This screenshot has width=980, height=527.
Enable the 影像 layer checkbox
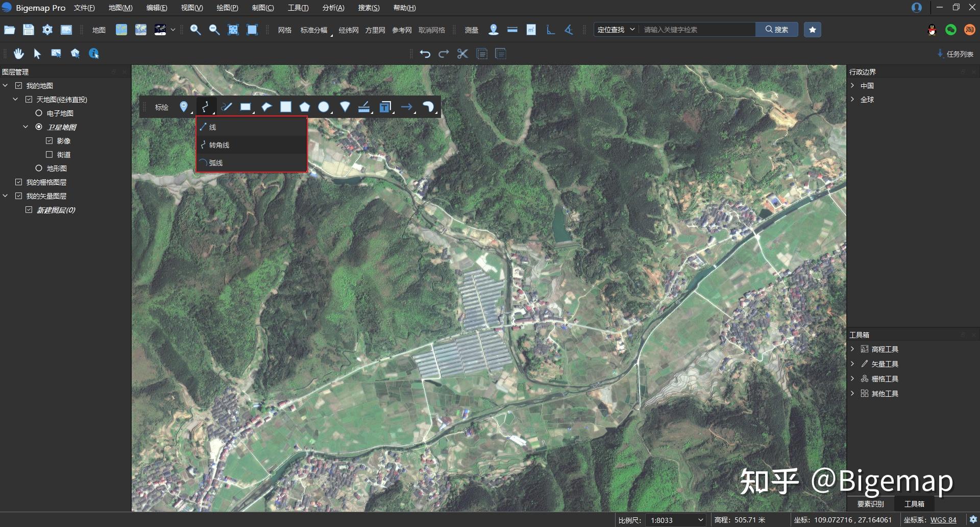[49, 140]
